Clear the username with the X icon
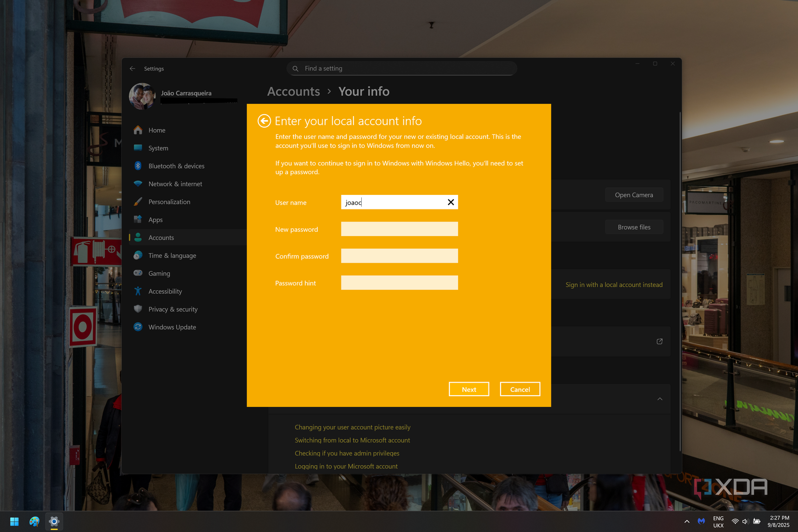Screen dimensions: 798x532 (x=450, y=202)
